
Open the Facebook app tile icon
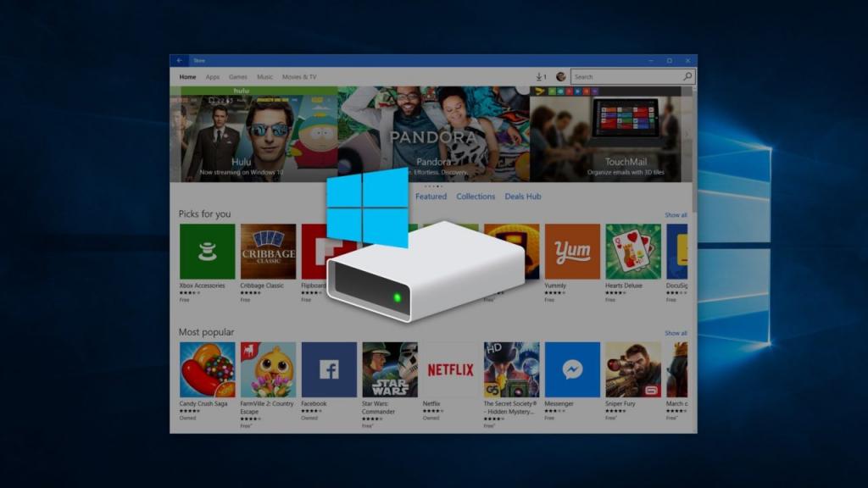[328, 370]
